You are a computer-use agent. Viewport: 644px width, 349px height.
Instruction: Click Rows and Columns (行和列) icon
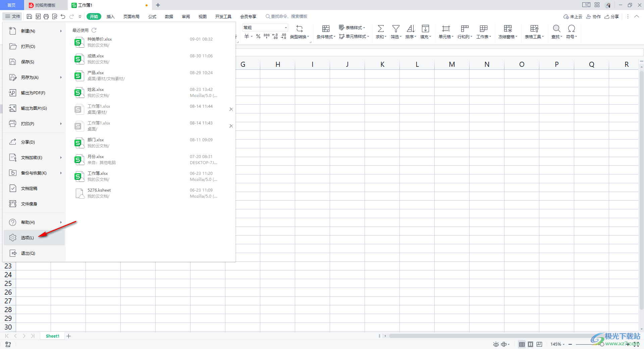coord(465,29)
